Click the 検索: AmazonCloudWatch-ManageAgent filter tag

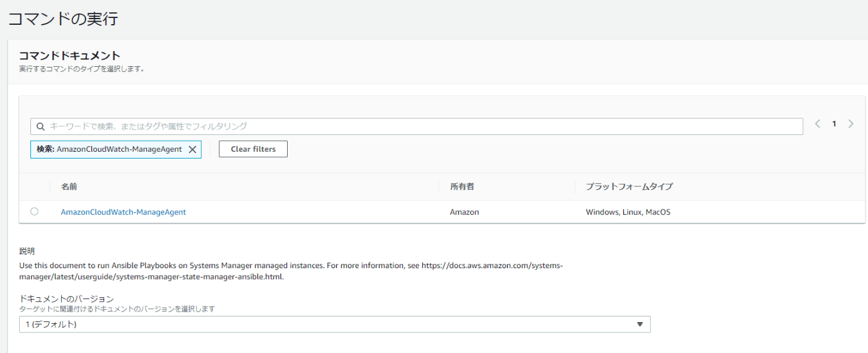point(116,149)
